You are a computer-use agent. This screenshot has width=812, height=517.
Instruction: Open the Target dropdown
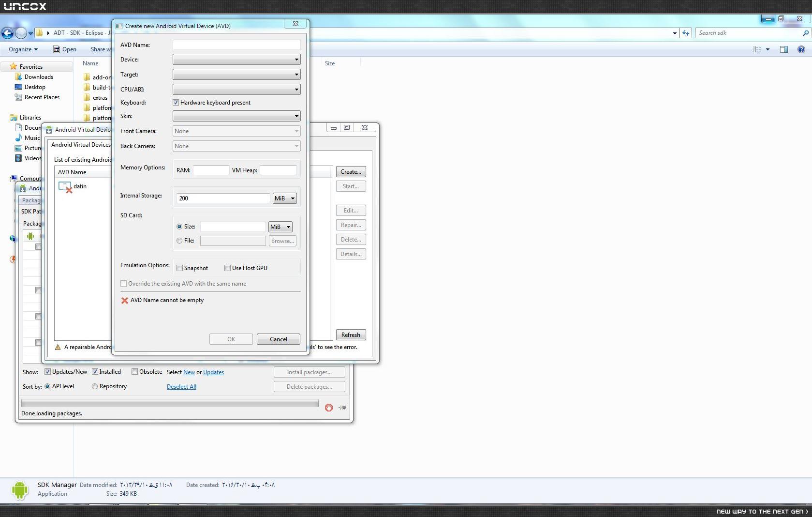tap(236, 75)
